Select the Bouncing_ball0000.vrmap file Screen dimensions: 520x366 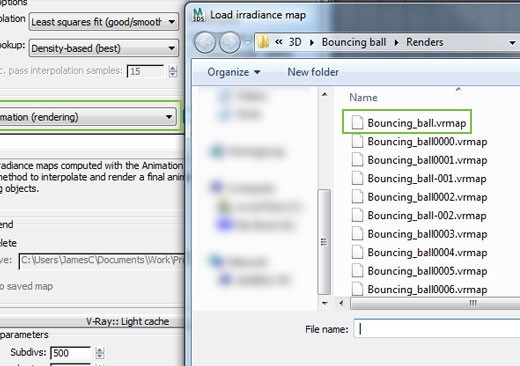click(427, 142)
